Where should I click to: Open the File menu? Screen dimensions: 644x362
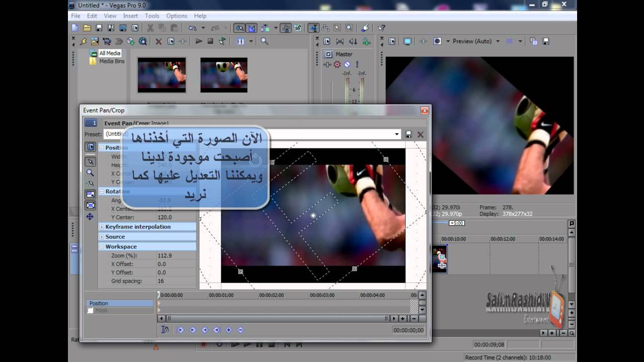coord(75,16)
